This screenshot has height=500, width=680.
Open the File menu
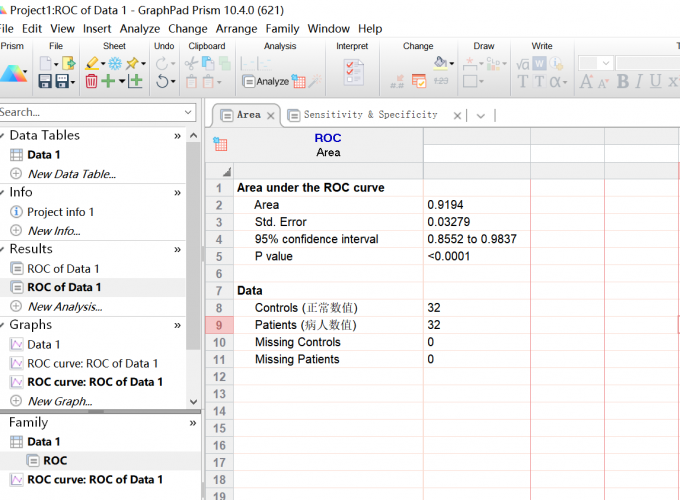point(6,29)
